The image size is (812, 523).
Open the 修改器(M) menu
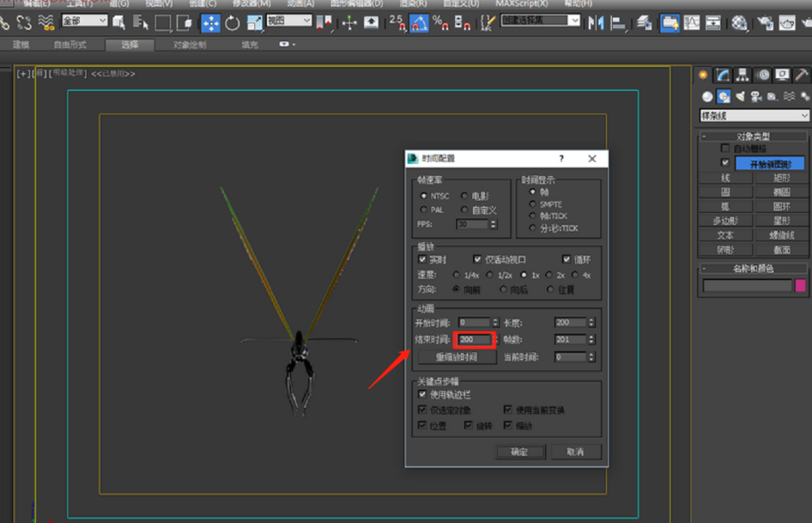click(x=252, y=4)
